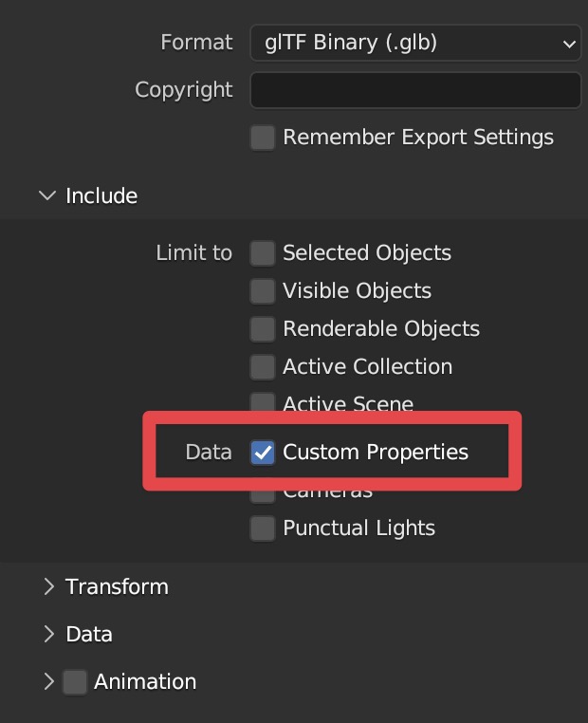Image resolution: width=588 pixels, height=723 pixels.
Task: Toggle the Active Collection checkbox
Action: pyautogui.click(x=263, y=367)
